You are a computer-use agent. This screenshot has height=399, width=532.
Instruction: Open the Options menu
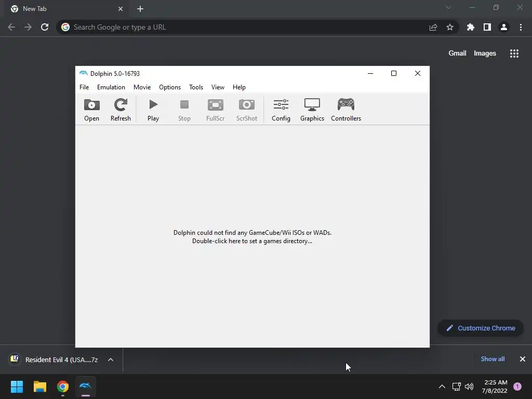170,87
